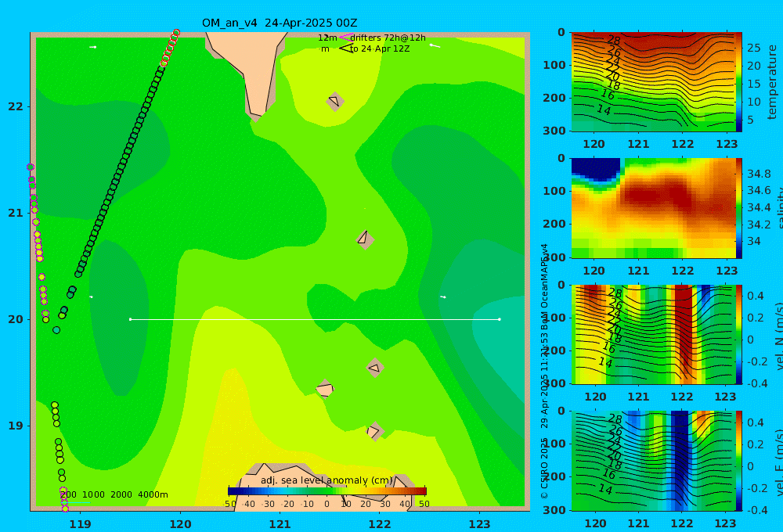Viewport: 783px width, 532px height.
Task: Click the eastern endpoint of the white transect line
Action: (500, 319)
